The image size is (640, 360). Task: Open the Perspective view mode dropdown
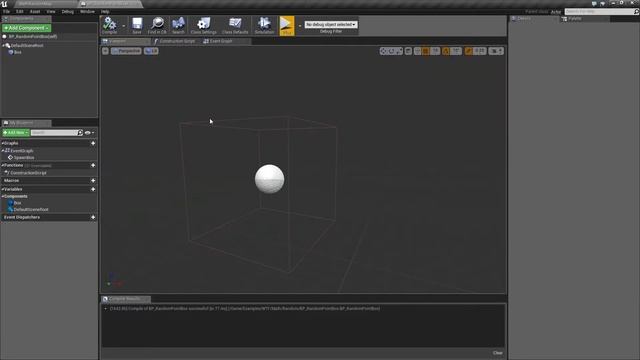(x=126, y=51)
